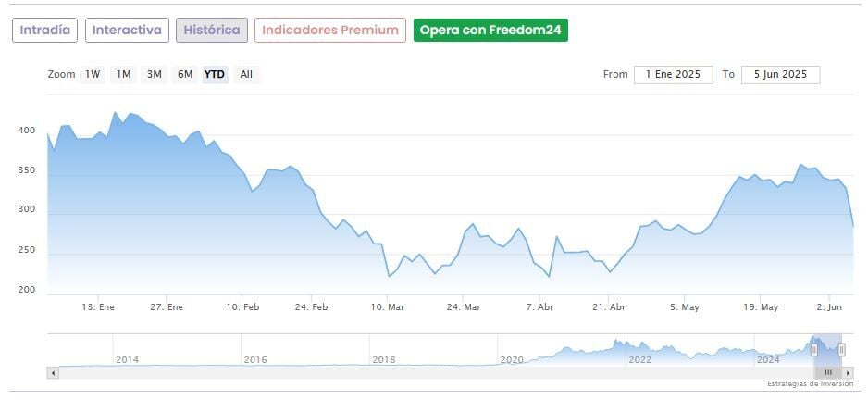Click 2016 area in the navigator timeline
Screen dimensions: 868x400
[255, 359]
